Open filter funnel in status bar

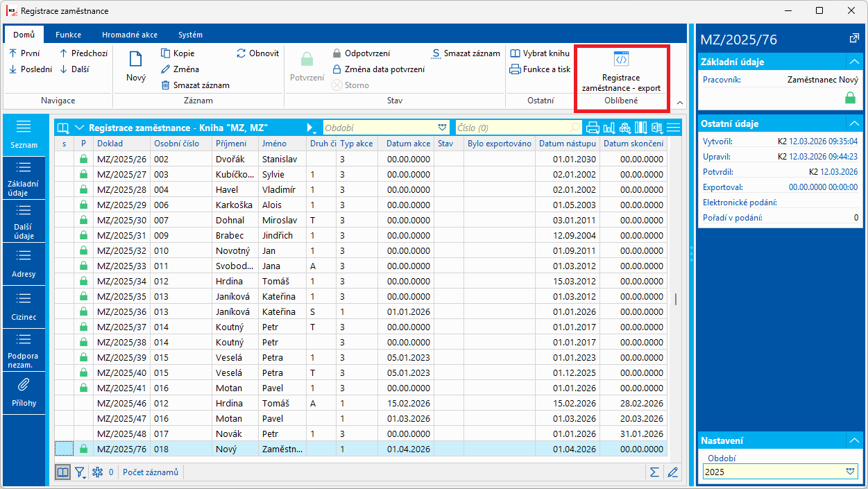[x=80, y=472]
